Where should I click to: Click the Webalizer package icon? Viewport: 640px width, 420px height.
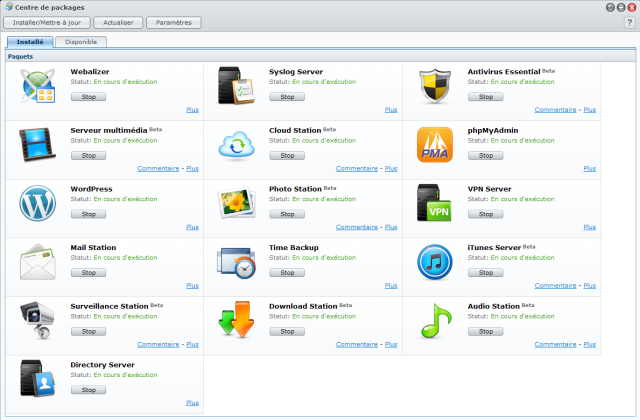pos(38,90)
